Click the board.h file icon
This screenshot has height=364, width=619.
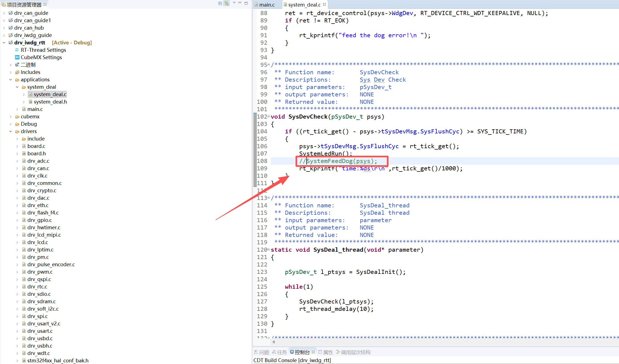click(24, 153)
